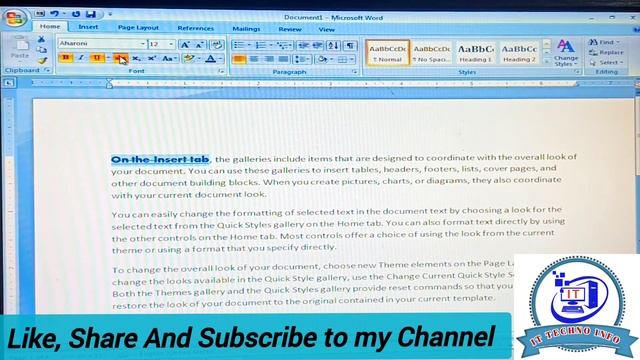Switch to the Home tab
This screenshot has height=360, width=640.
50,27
